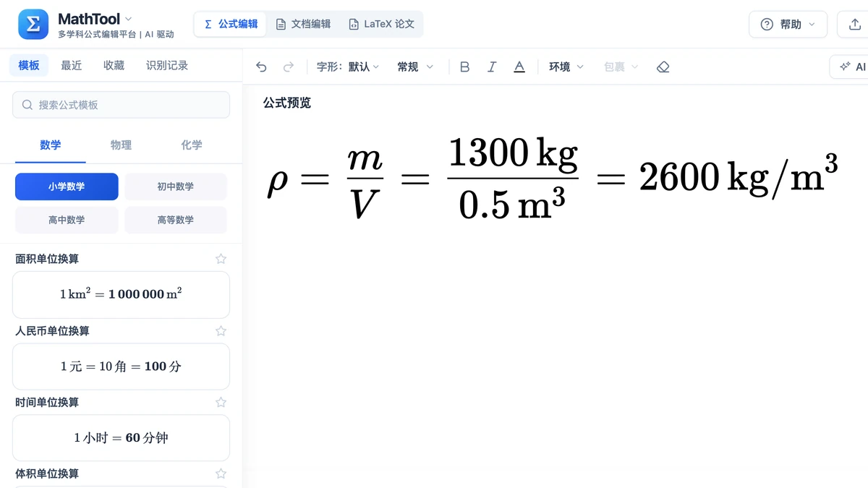This screenshot has height=488, width=868.
Task: Click the 帮助 question mark icon
Action: (x=767, y=25)
